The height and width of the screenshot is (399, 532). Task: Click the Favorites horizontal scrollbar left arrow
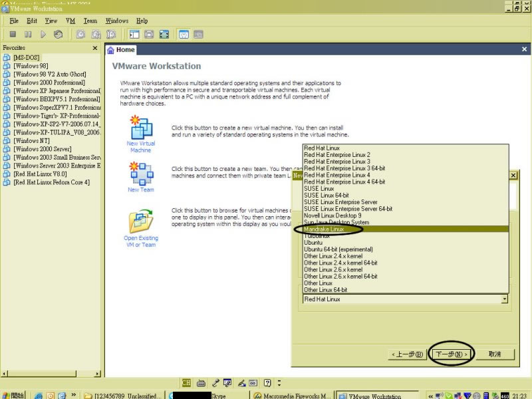[5, 374]
